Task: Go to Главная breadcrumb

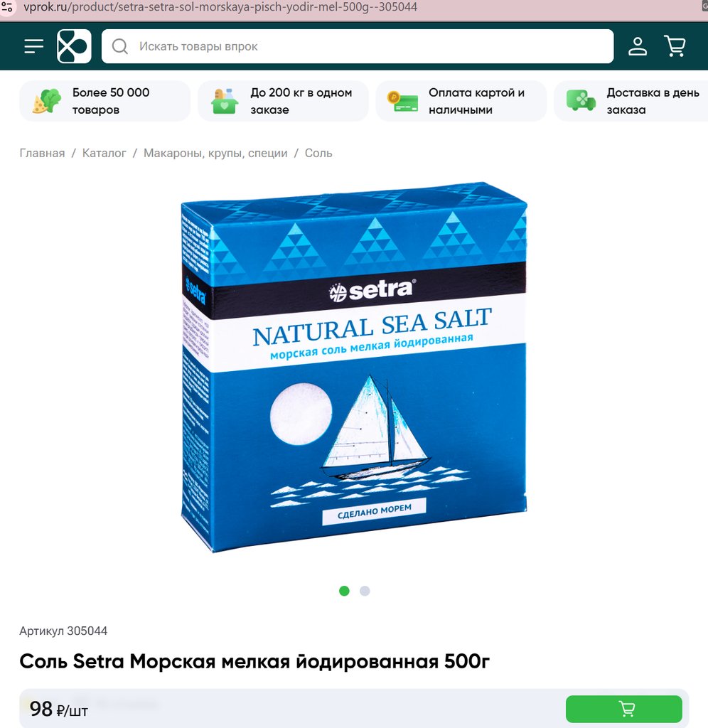Action: point(42,154)
